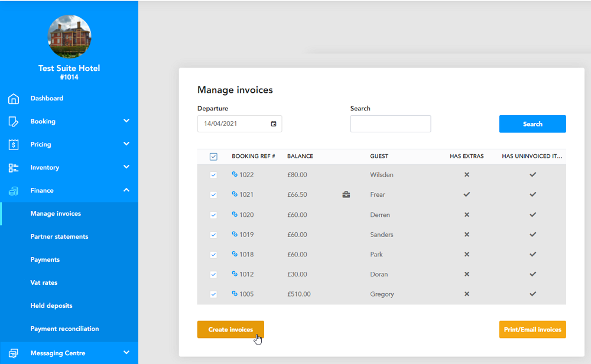
Task: Toggle the select-all checkbox in table header
Action: 213,155
